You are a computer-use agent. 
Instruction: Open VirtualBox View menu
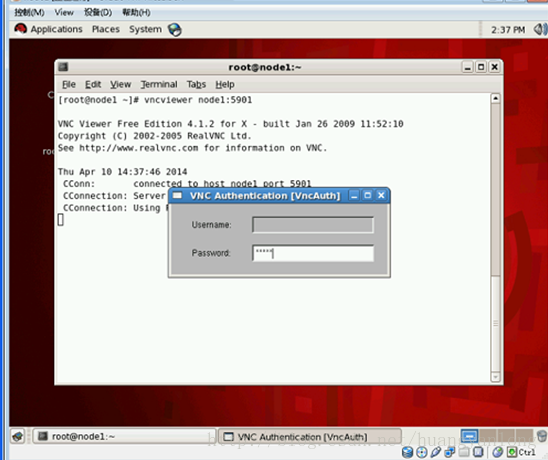(x=64, y=13)
